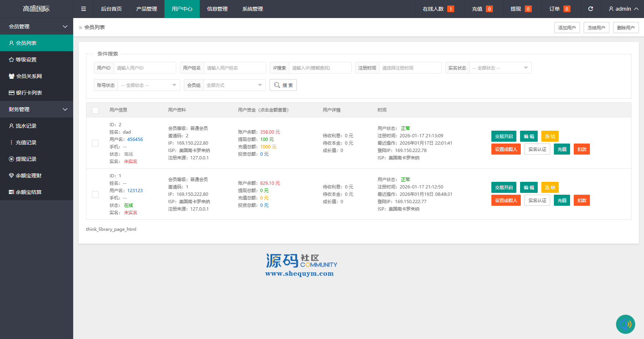
Task: Click the 用户ID search input field
Action: tap(145, 68)
